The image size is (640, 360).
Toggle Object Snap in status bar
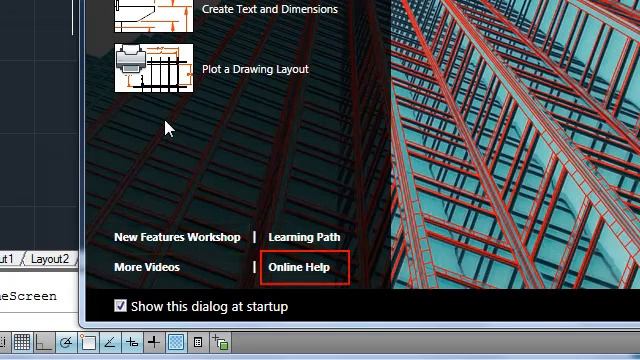click(88, 342)
